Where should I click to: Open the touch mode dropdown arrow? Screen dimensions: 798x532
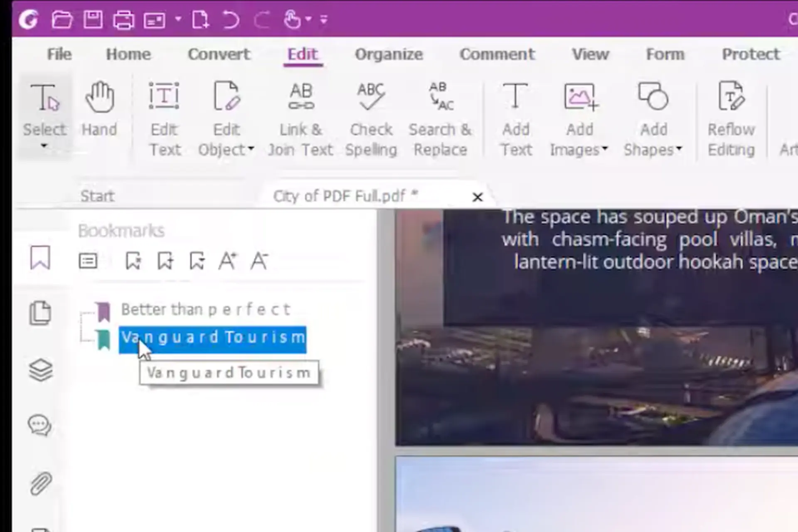(308, 19)
